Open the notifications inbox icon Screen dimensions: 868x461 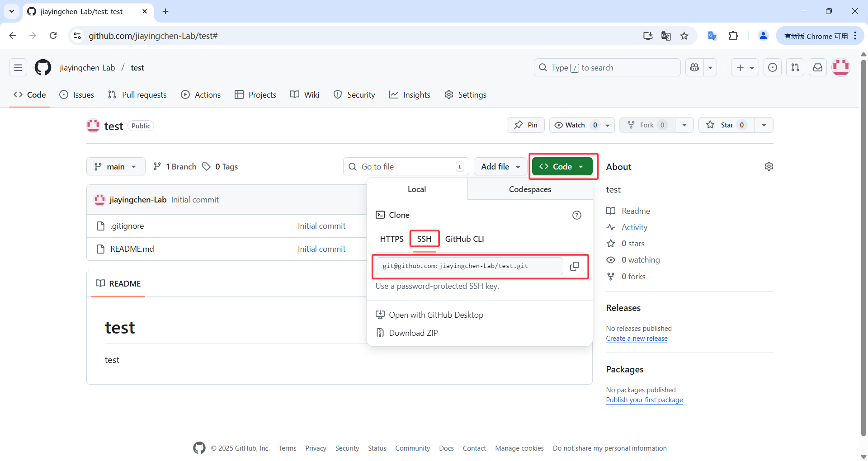[818, 68]
